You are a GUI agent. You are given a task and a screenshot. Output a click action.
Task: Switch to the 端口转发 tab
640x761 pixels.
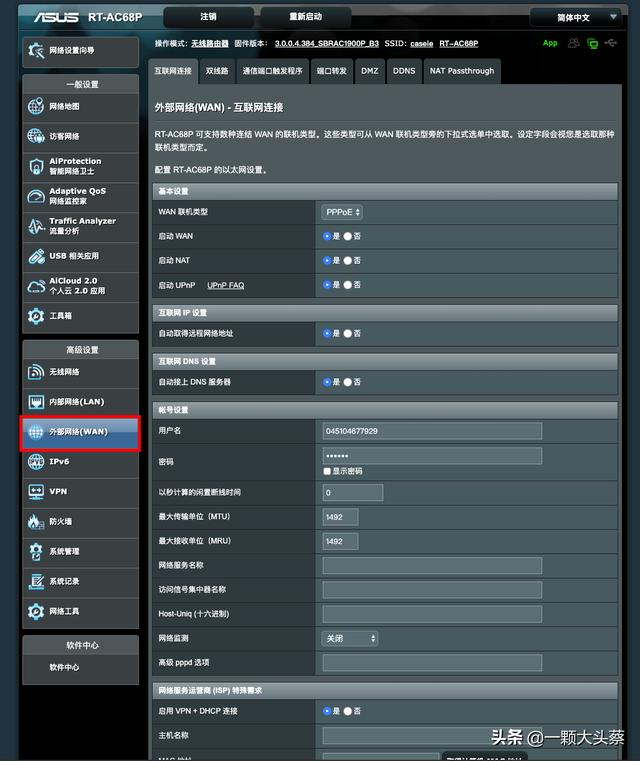coord(332,71)
